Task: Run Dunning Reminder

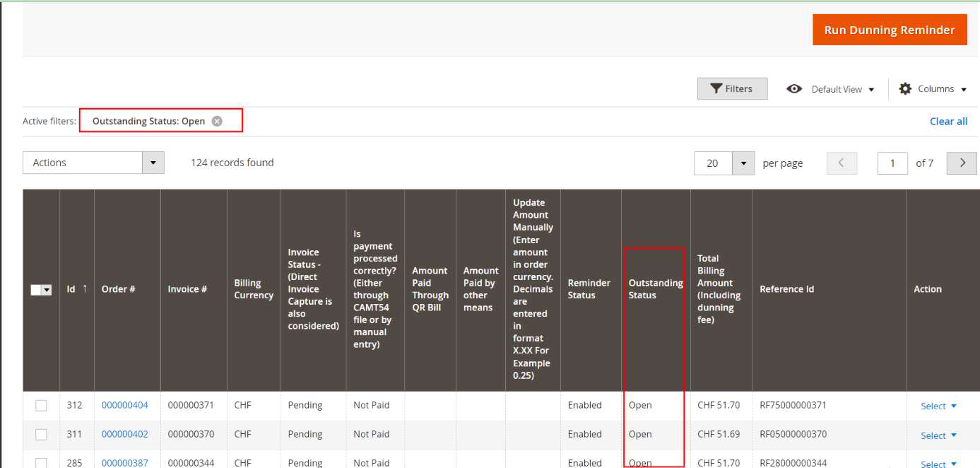Action: 889,30
